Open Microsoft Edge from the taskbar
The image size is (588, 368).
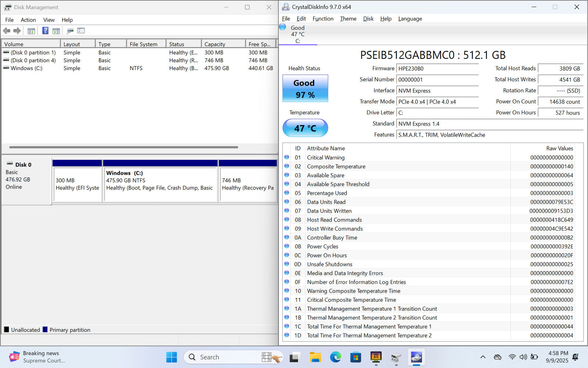[x=335, y=357]
